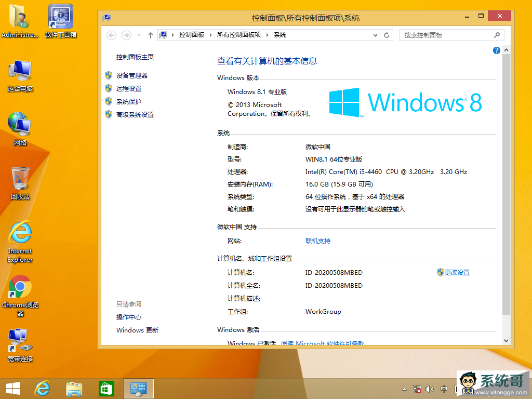Expand the chevron after 控制面板 breadcrumb
This screenshot has height=399, width=532.
pyautogui.click(x=211, y=35)
